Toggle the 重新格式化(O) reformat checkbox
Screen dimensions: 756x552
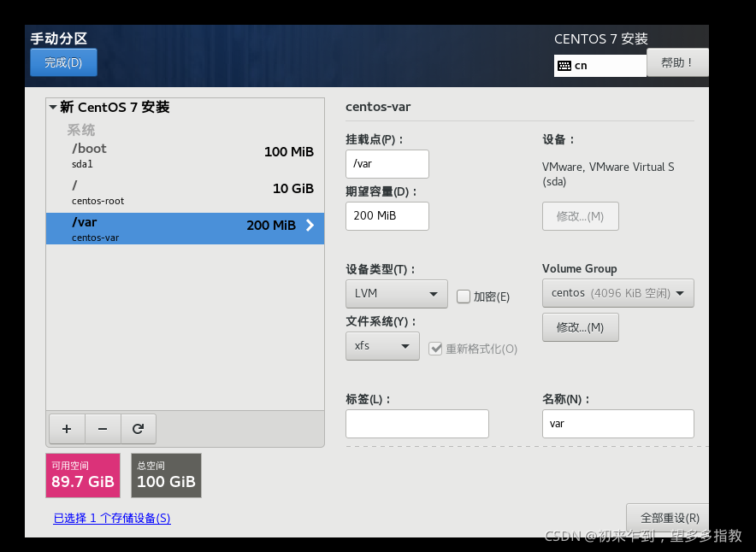pyautogui.click(x=435, y=349)
